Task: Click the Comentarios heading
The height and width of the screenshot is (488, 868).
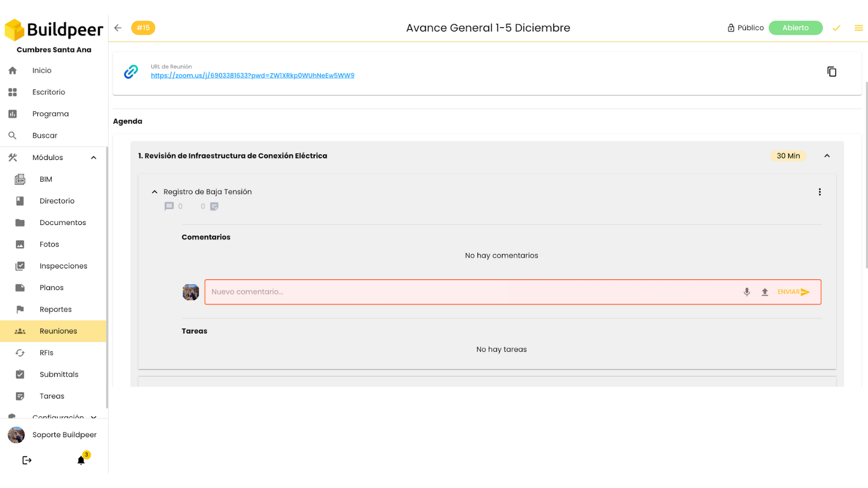Action: click(206, 237)
